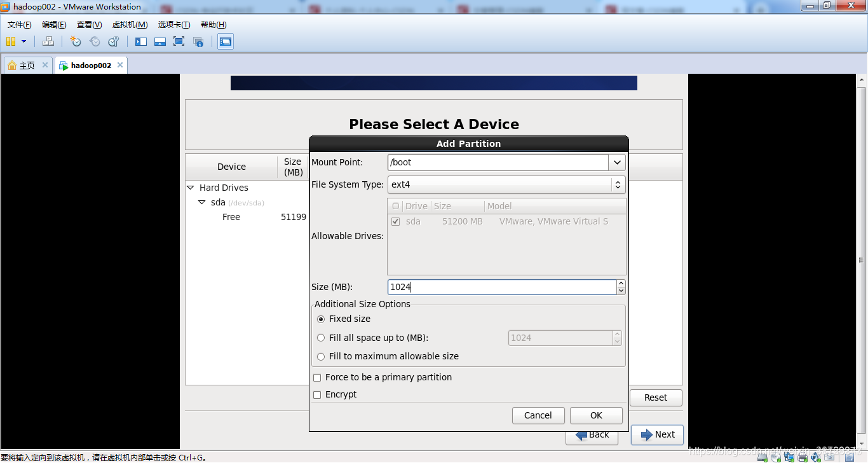Click the Cancel button in Add Partition
Viewport: 868px width, 463px height.
(x=538, y=415)
